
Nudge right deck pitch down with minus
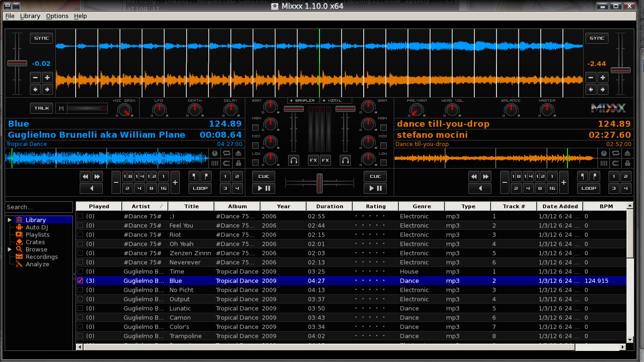click(x=591, y=77)
